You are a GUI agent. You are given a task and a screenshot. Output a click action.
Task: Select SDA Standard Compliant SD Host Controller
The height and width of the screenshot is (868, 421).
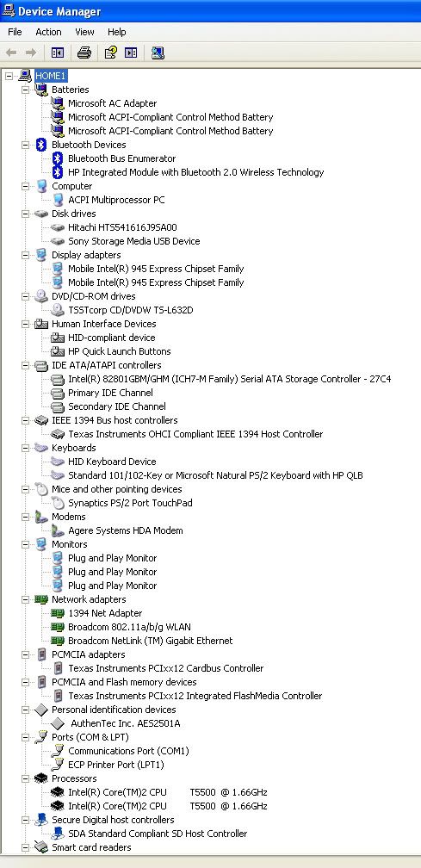(158, 834)
